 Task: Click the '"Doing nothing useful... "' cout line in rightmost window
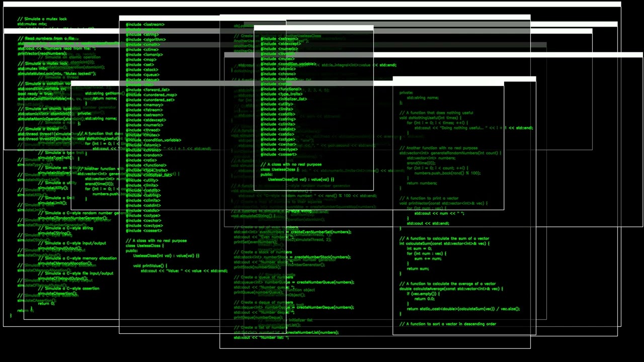tap(473, 128)
